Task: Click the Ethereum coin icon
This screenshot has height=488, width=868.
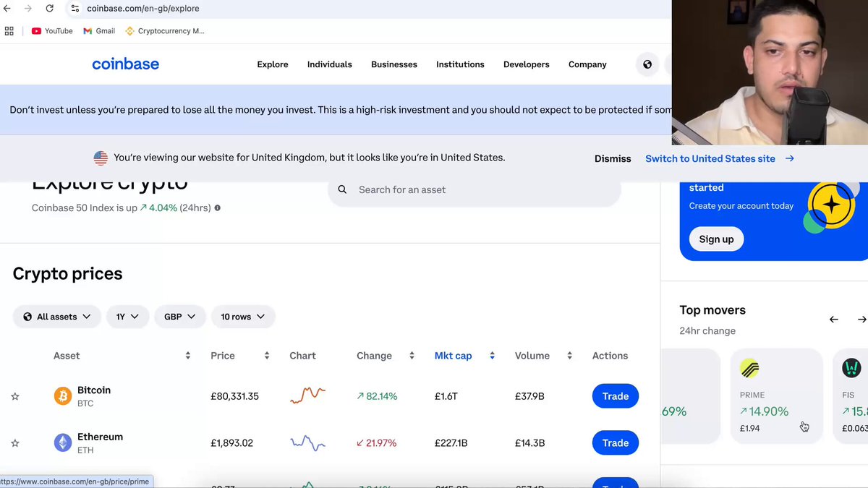Action: click(x=63, y=442)
